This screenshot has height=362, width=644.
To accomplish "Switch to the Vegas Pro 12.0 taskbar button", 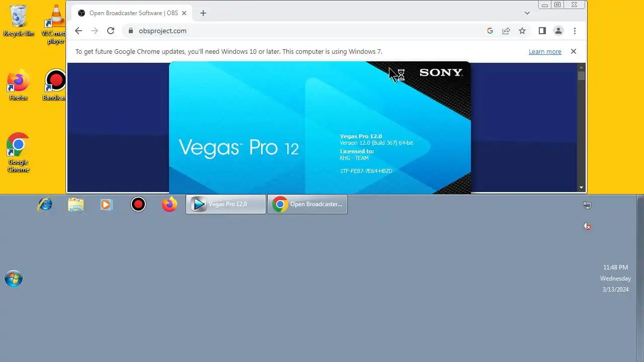I will pos(226,204).
